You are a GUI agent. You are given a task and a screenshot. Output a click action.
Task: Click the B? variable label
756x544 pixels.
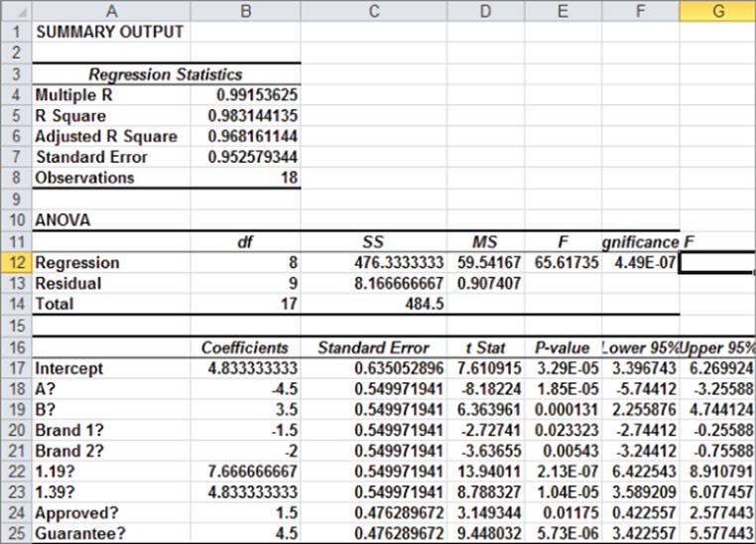tap(46, 409)
